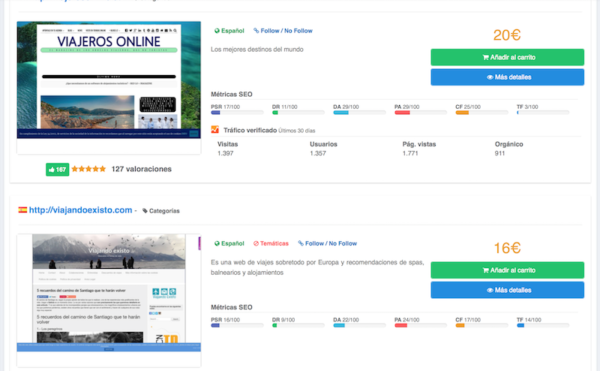Add the 20€ site to the cart
This screenshot has width=600, height=371.
(x=507, y=57)
